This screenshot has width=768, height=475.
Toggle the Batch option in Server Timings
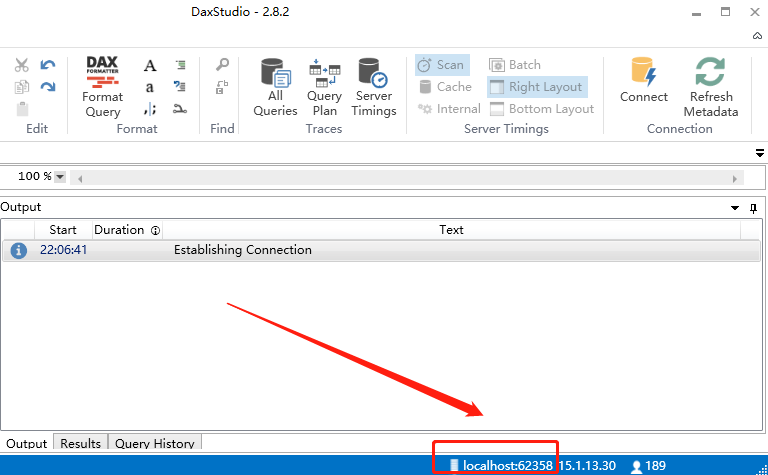click(515, 65)
